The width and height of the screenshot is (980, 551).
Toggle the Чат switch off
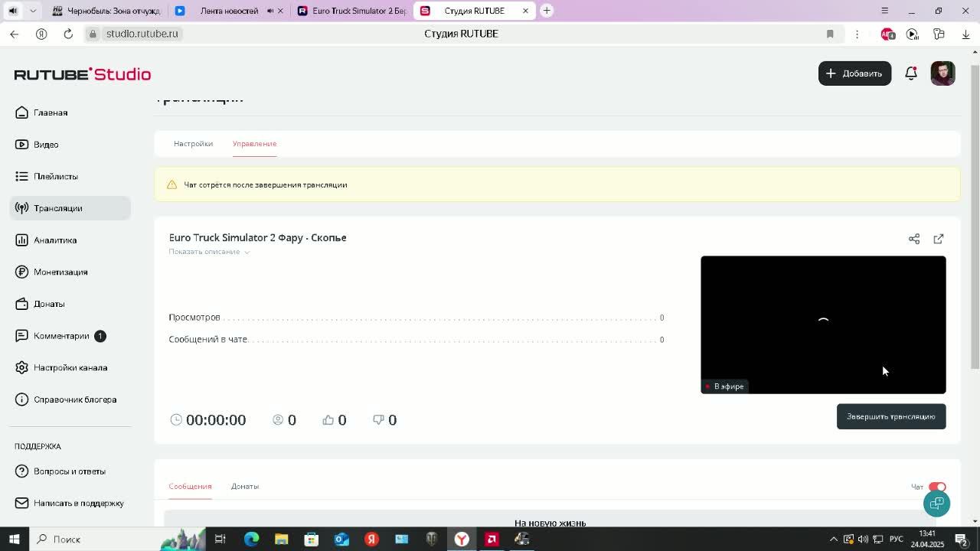coord(937,487)
